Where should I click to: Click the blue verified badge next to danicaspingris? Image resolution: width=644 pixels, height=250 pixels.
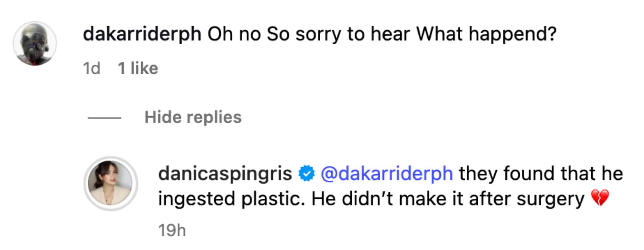tap(307, 174)
